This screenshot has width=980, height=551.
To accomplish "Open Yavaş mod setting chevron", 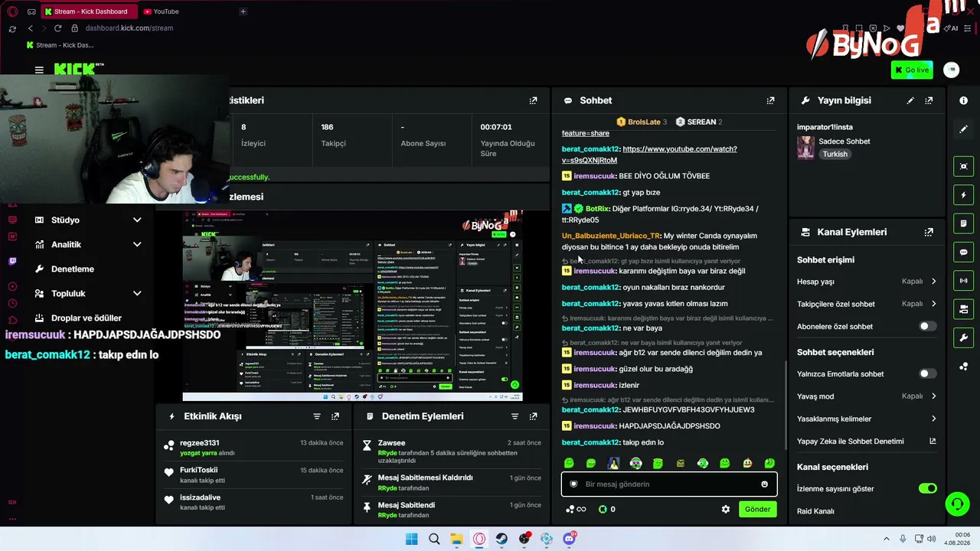I will click(x=933, y=396).
